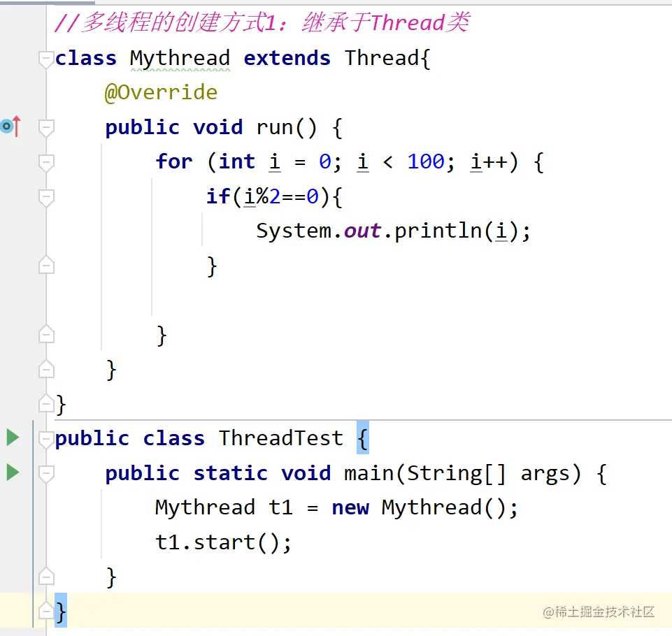Viewport: 672px width, 636px height.
Task: Click the static keyword in main declaration
Action: [x=231, y=473]
